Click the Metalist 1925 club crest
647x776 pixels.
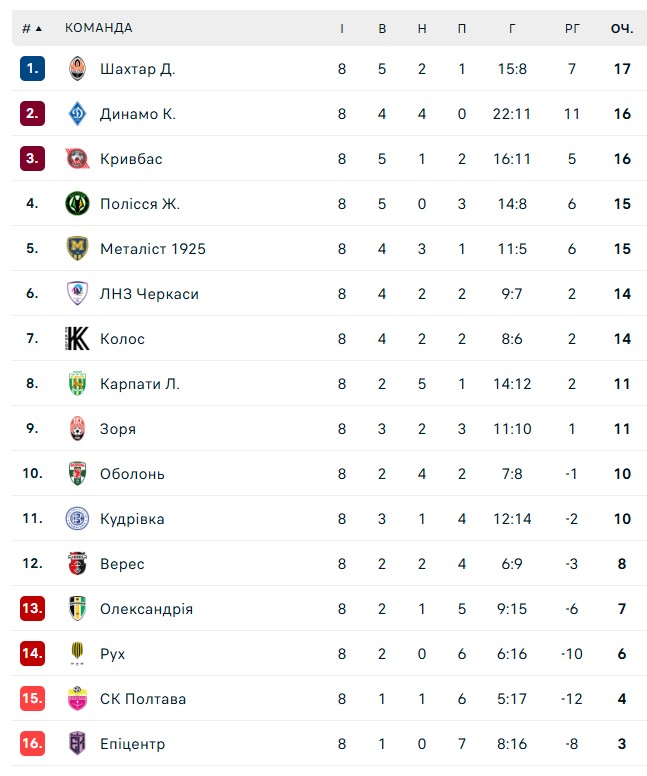coord(77,249)
